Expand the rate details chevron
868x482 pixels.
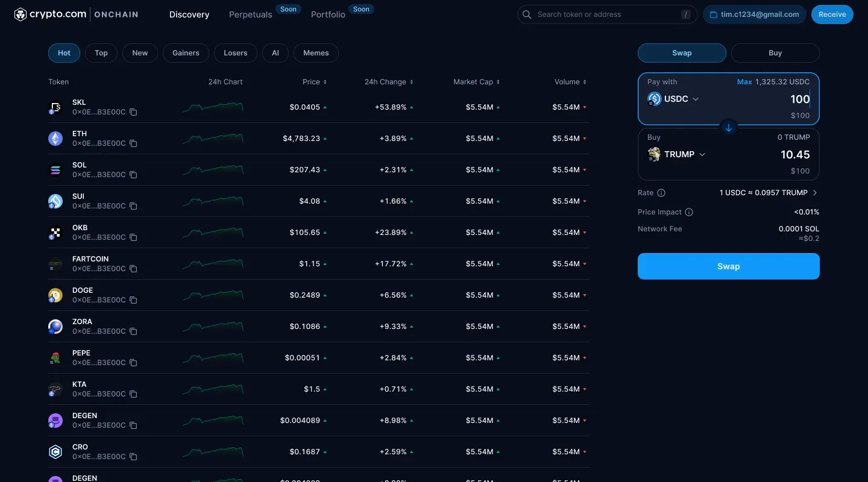tap(815, 193)
